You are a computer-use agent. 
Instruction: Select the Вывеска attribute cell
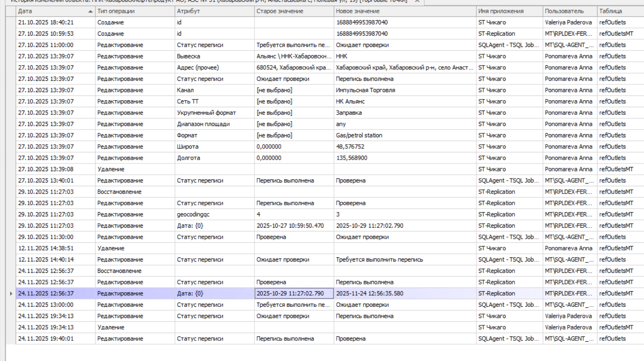click(215, 56)
